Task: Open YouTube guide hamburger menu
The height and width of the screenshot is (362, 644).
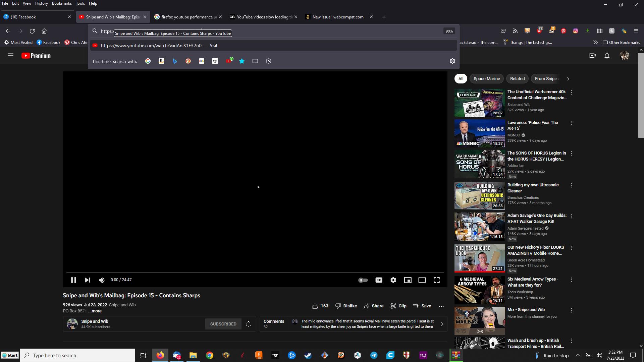Action: tap(10, 56)
